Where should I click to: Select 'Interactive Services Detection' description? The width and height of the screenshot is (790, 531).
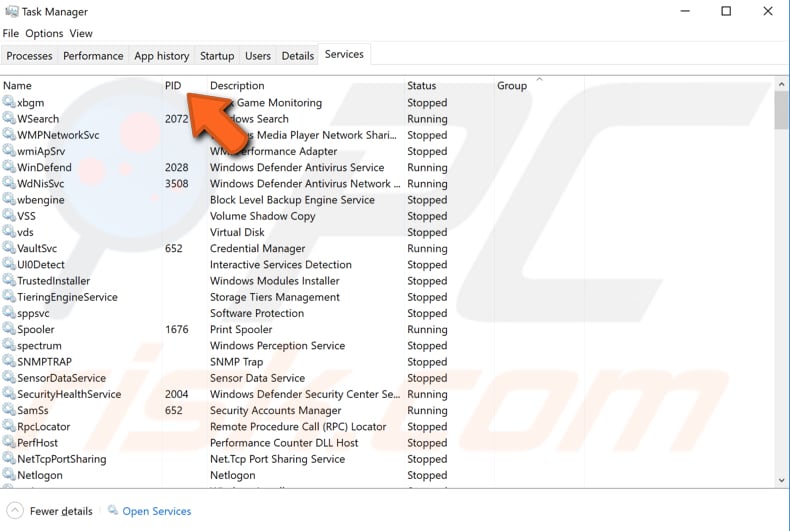click(x=281, y=264)
